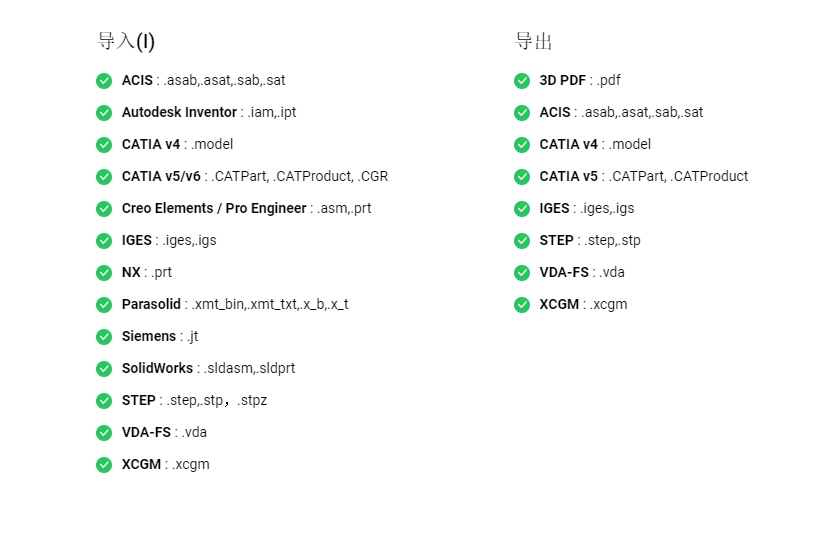Click green check beside CATIA v5/v6 import
826x544 pixels.
104,177
